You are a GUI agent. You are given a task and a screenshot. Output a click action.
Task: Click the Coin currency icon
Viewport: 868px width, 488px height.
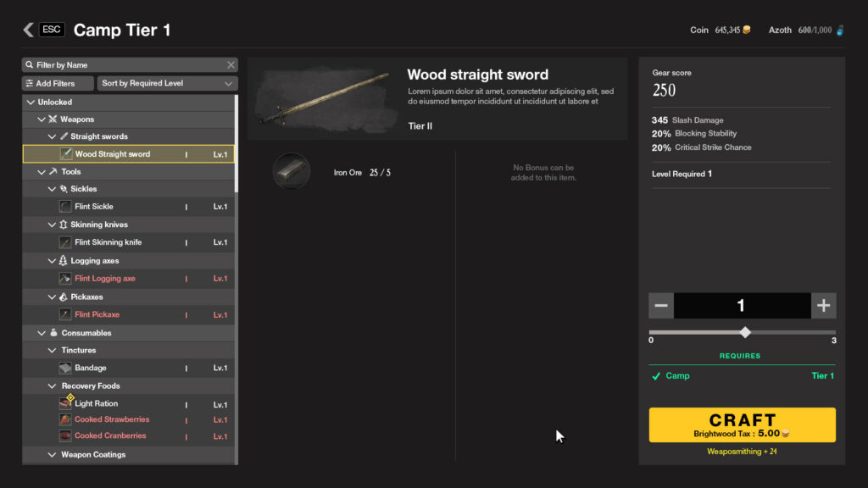[747, 30]
